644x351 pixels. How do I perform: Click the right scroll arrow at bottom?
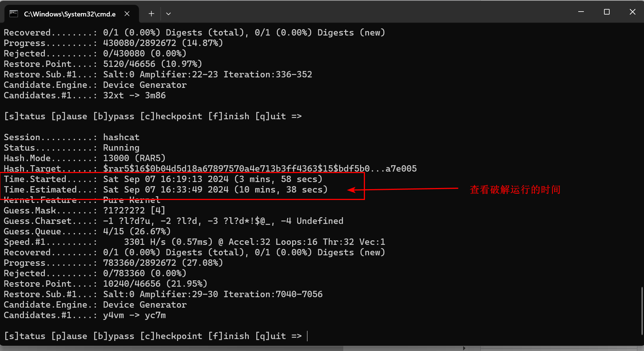(464, 348)
